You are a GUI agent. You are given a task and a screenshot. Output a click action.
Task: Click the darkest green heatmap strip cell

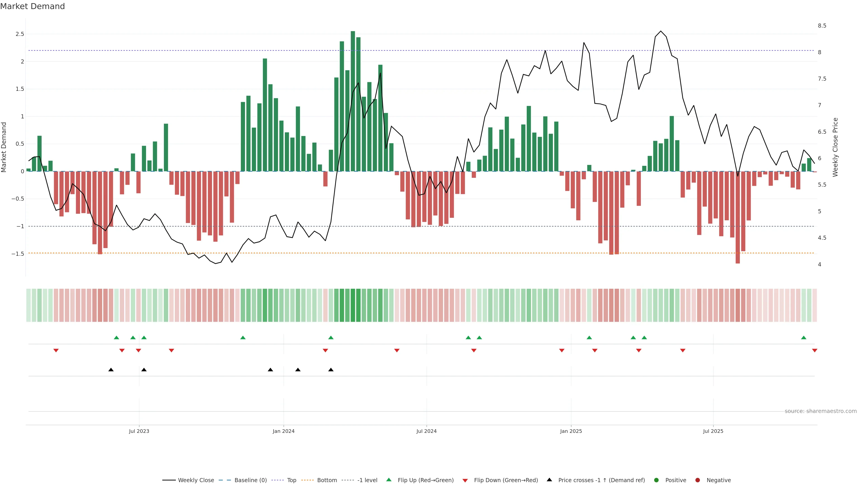pos(353,305)
